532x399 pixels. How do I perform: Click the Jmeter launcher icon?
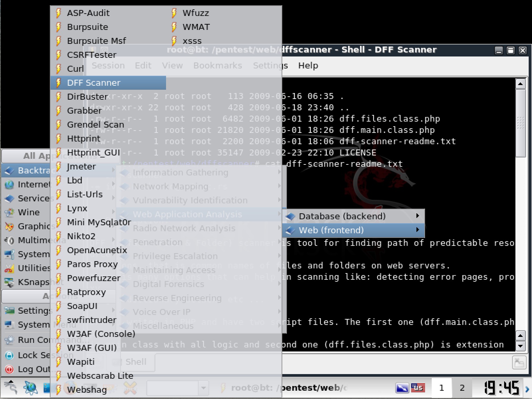(59, 166)
